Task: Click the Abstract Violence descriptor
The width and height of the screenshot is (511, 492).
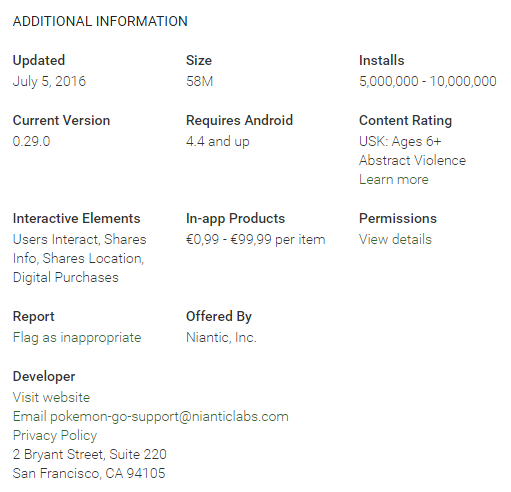Action: (412, 160)
